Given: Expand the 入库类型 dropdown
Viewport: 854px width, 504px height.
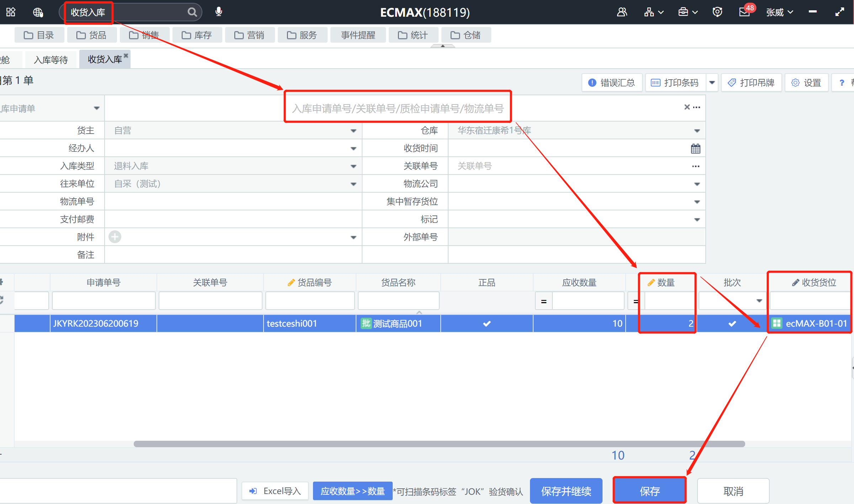Looking at the screenshot, I should [353, 166].
